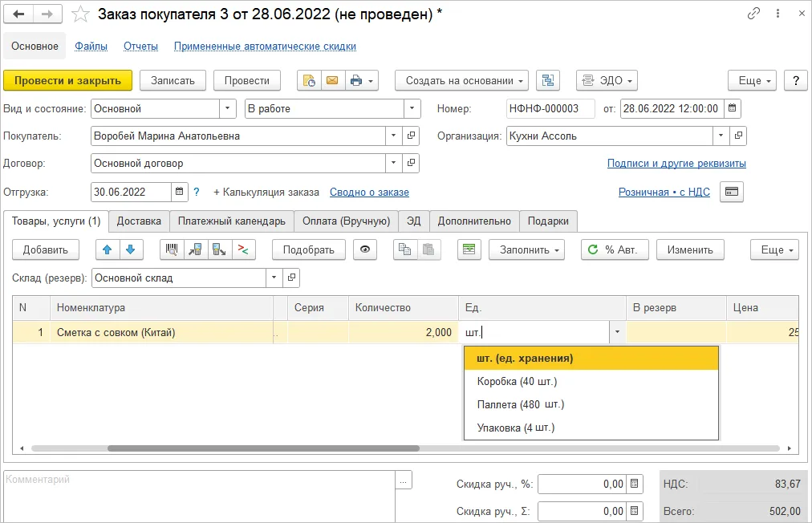
Task: Go back using the left arrow
Action: point(18,14)
